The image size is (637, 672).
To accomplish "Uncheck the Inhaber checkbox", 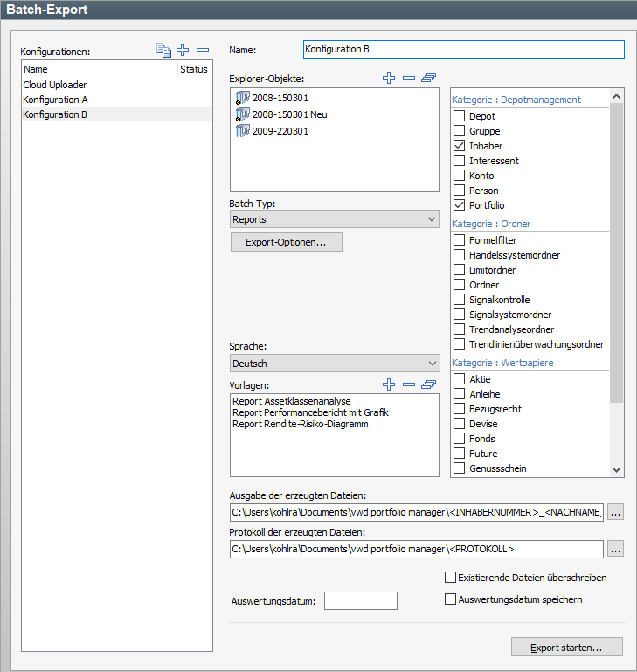I will pyautogui.click(x=459, y=146).
